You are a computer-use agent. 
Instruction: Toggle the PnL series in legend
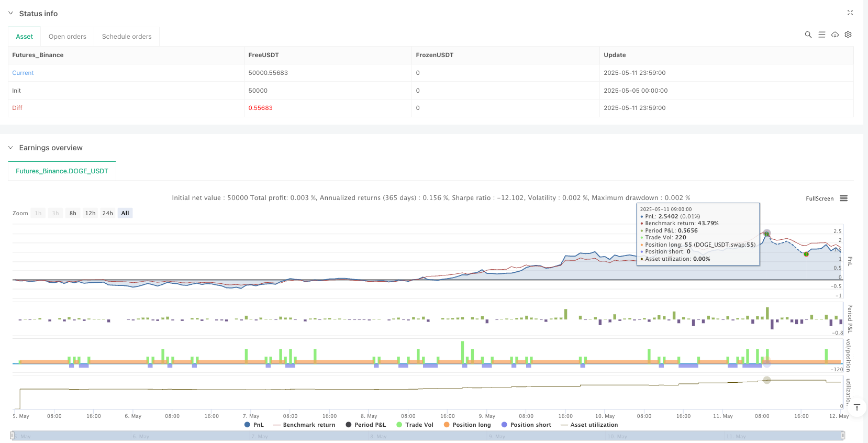[254, 425]
